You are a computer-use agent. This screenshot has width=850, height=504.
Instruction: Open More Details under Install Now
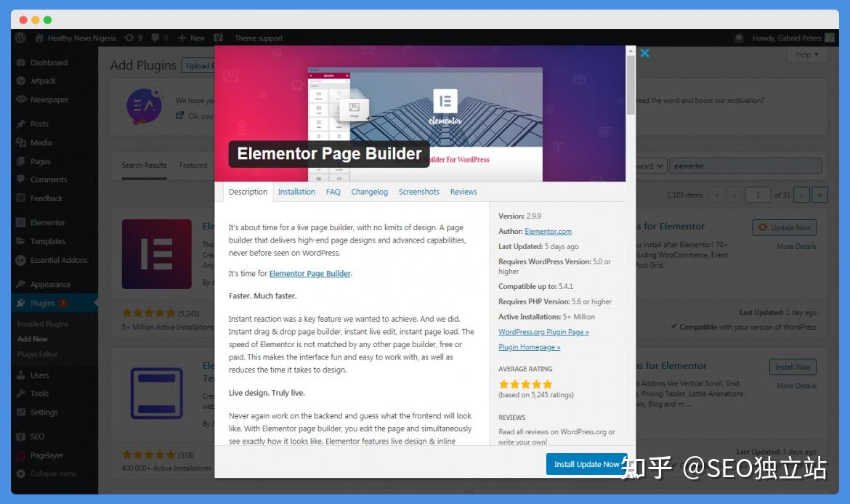click(796, 386)
